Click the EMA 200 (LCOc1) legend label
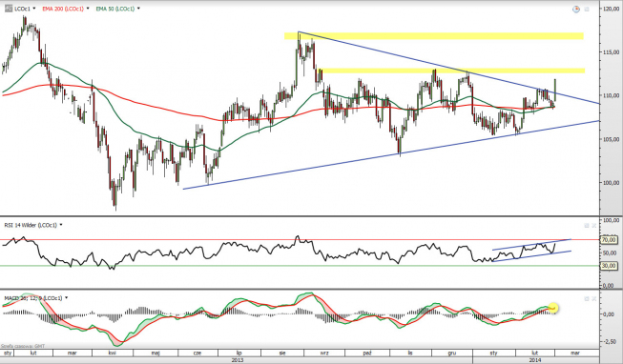This screenshot has width=623, height=364. click(63, 9)
